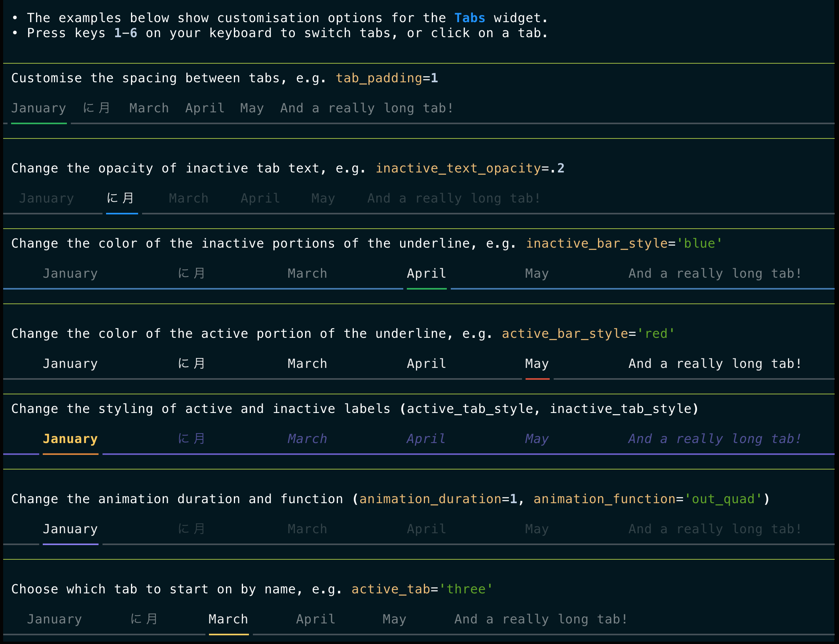Click the blue Tabs widget link
Screen dimensions: 839x644
point(469,18)
